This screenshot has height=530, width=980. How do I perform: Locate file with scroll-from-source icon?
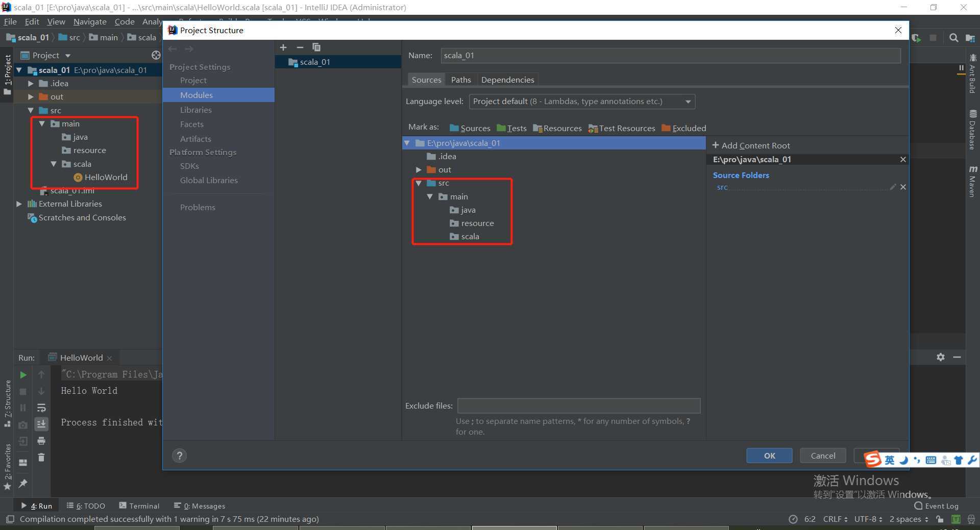156,55
